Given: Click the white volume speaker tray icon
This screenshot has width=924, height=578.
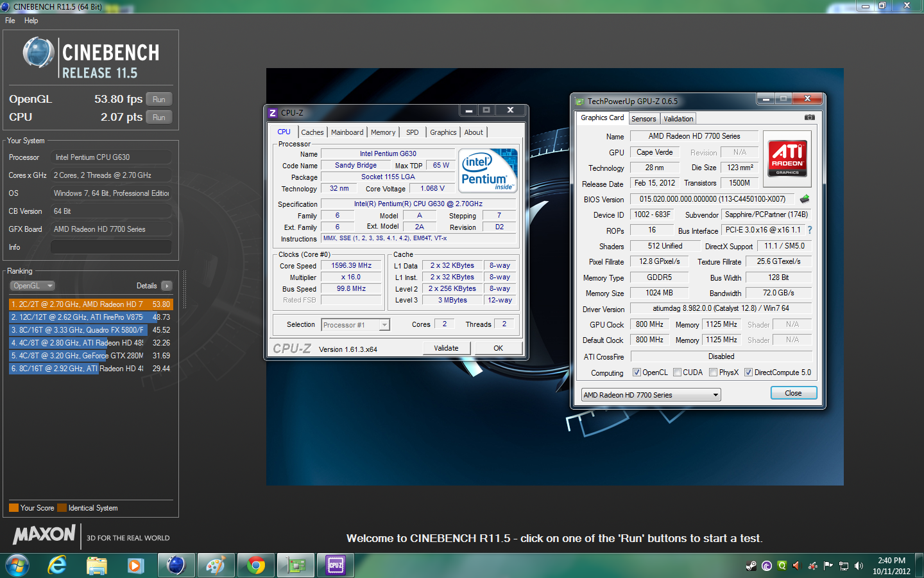Looking at the screenshot, I should click(859, 566).
